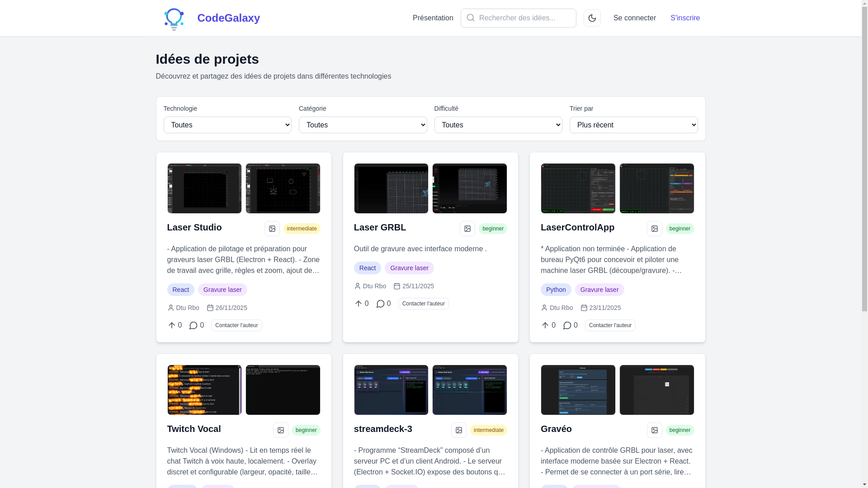This screenshot has height=488, width=868.
Task: Click Python tag on LaserControlApp card
Action: pyautogui.click(x=556, y=290)
